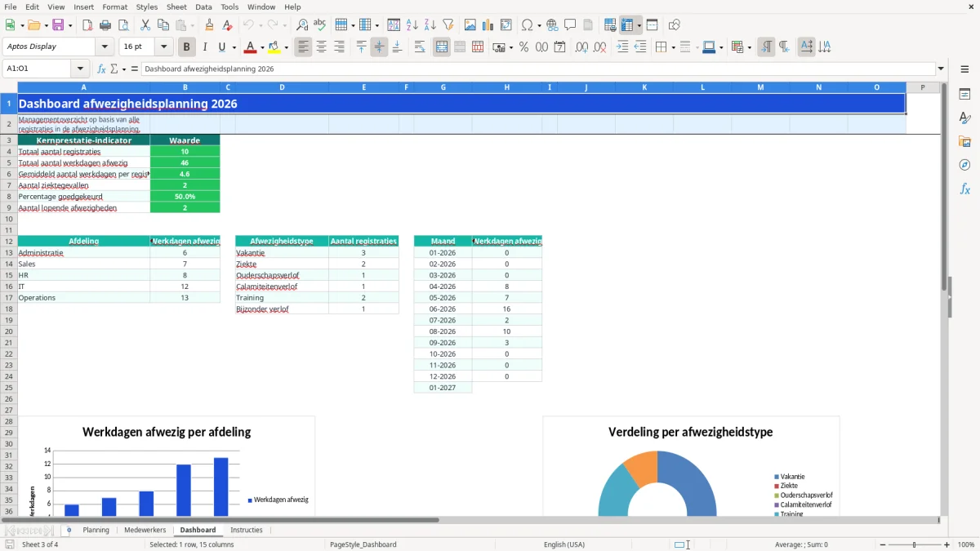This screenshot has width=980, height=551.
Task: Sort ascending
Action: click(x=412, y=25)
